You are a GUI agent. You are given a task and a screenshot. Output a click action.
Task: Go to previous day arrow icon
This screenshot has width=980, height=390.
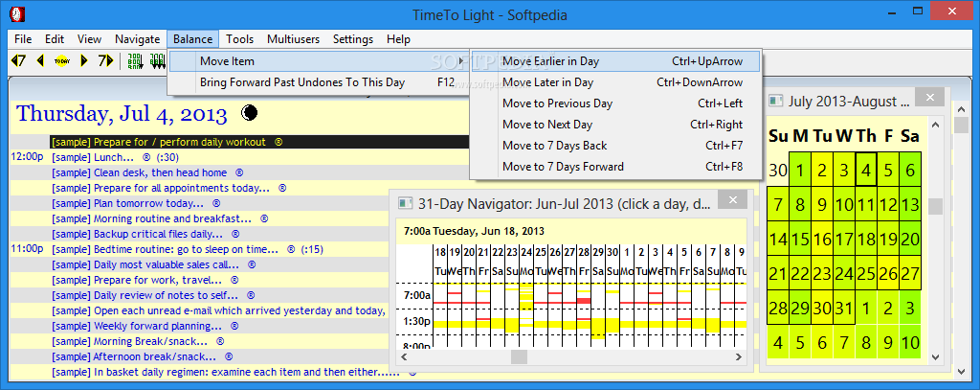click(x=40, y=60)
